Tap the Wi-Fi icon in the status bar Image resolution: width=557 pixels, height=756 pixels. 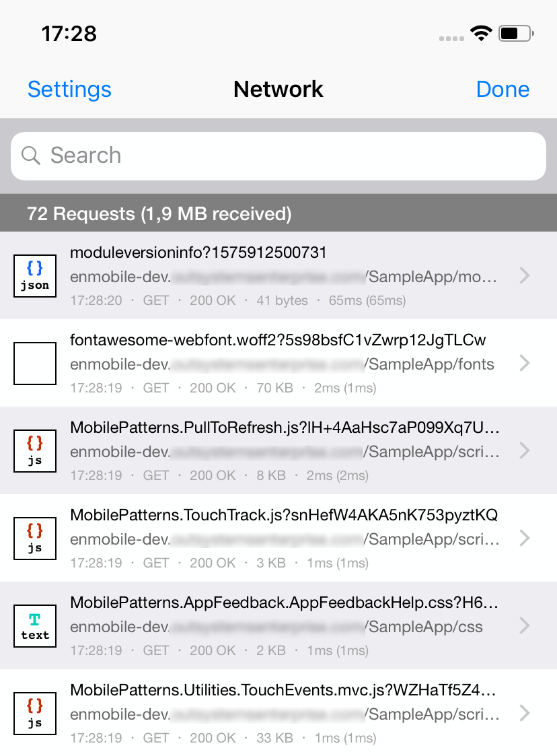(482, 32)
